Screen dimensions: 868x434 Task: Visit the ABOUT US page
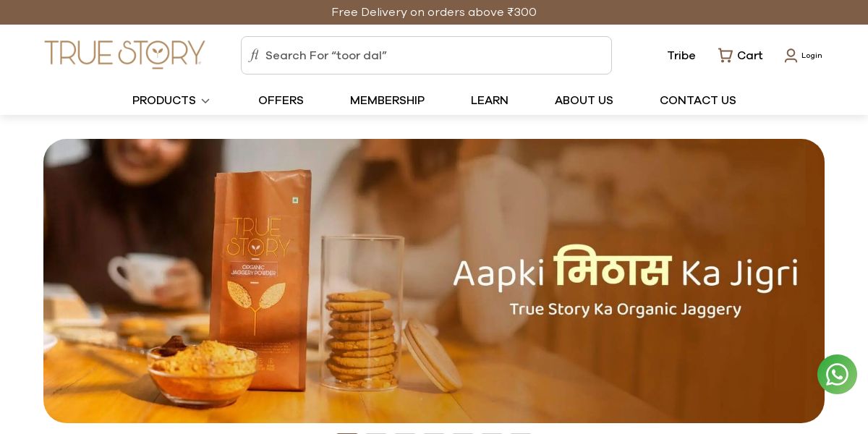tap(584, 101)
